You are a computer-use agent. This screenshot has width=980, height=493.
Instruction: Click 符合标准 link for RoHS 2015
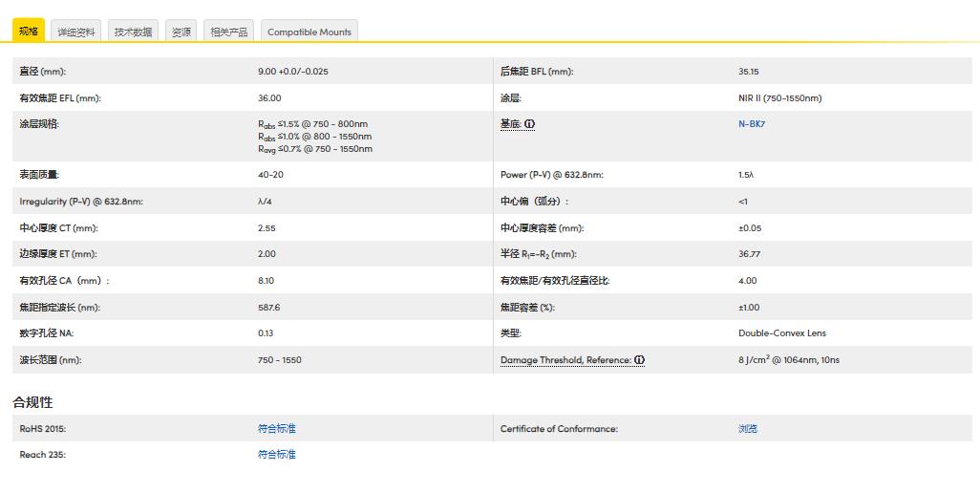[277, 429]
